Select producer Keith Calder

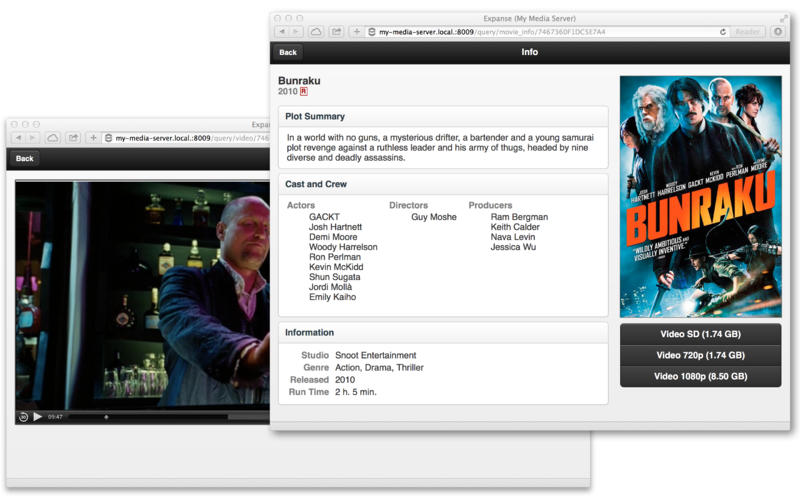click(x=515, y=227)
